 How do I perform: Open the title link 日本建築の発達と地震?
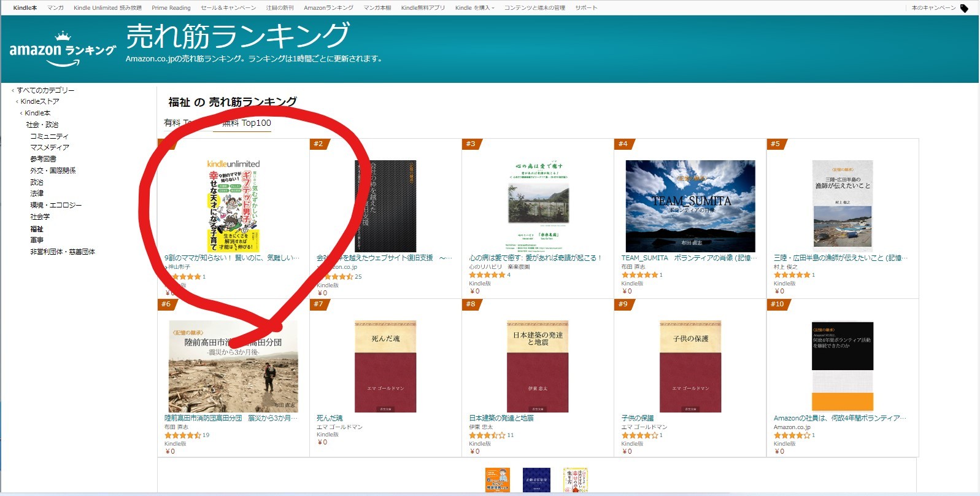[501, 418]
